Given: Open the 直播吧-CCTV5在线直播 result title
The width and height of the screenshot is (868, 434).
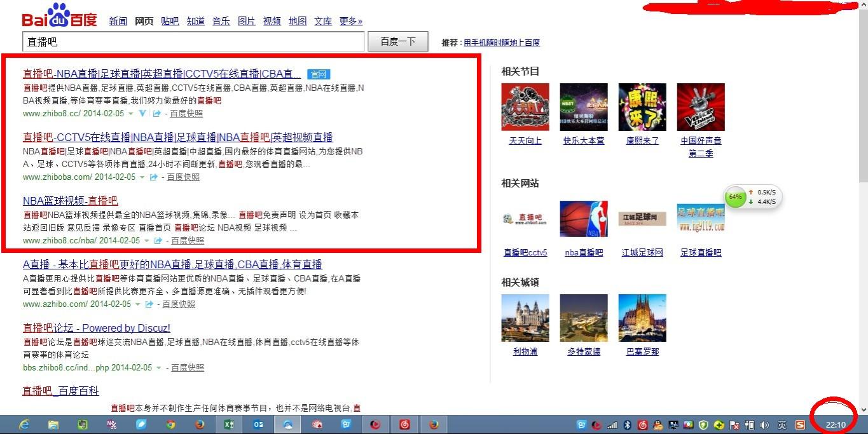Looking at the screenshot, I should point(178,137).
